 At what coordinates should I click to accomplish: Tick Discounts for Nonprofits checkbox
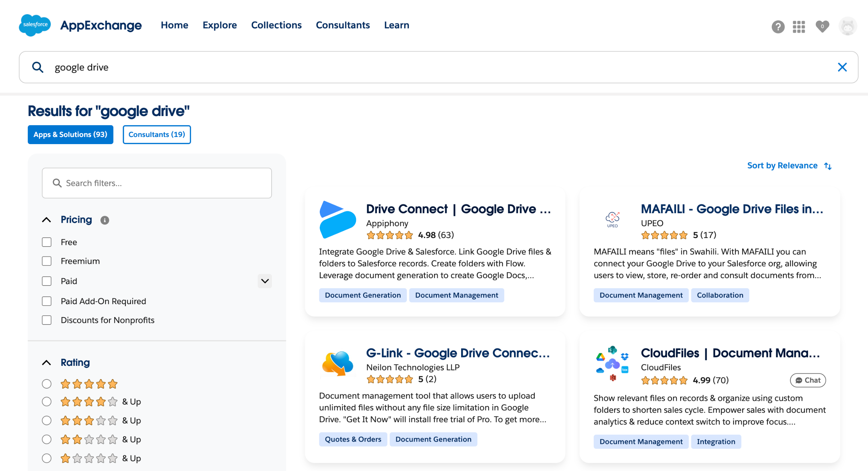click(47, 320)
